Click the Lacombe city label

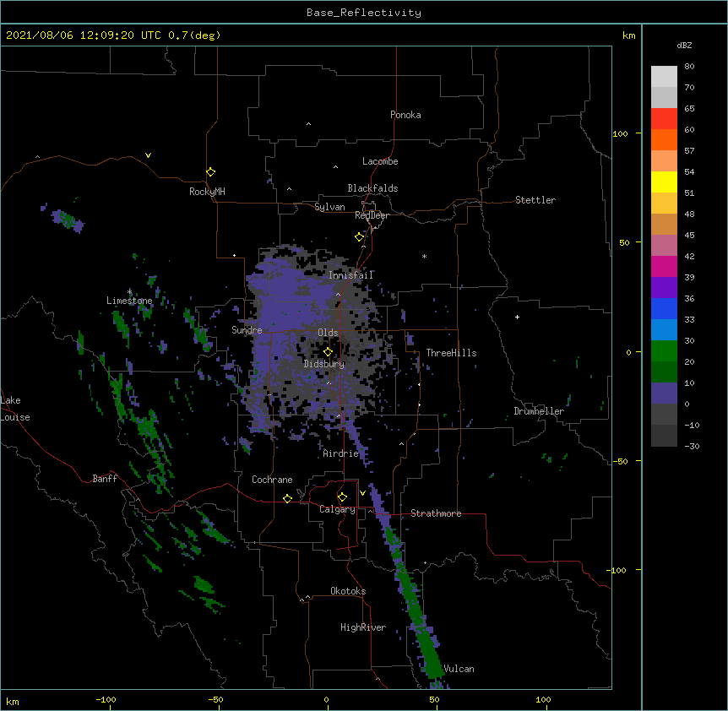click(x=380, y=161)
